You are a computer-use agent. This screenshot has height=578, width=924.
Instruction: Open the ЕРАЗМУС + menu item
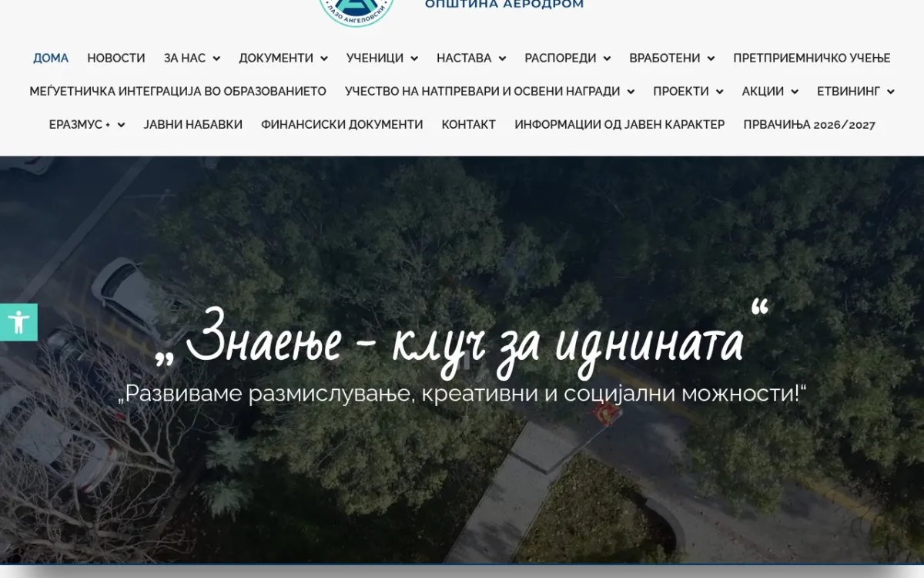coord(79,125)
